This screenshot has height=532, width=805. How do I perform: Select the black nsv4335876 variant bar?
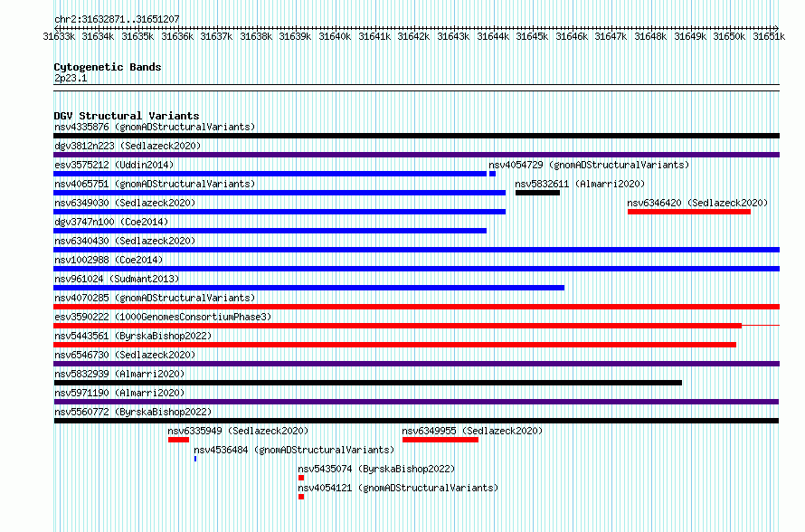[x=416, y=136]
